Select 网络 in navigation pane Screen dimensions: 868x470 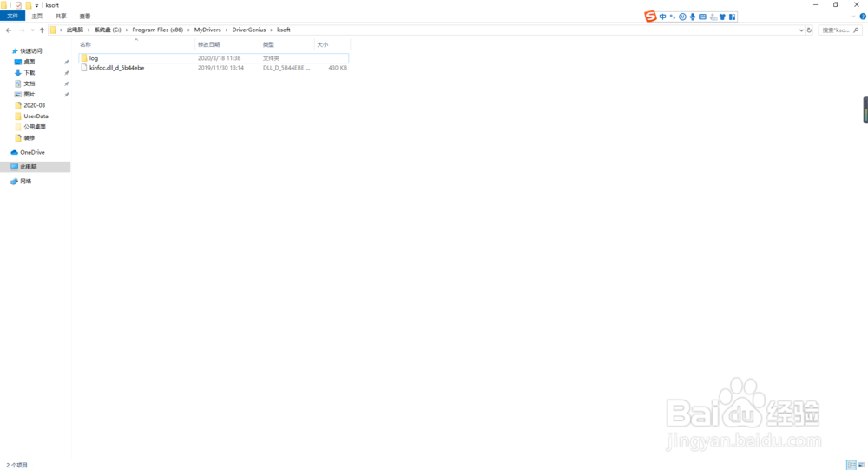[25, 182]
